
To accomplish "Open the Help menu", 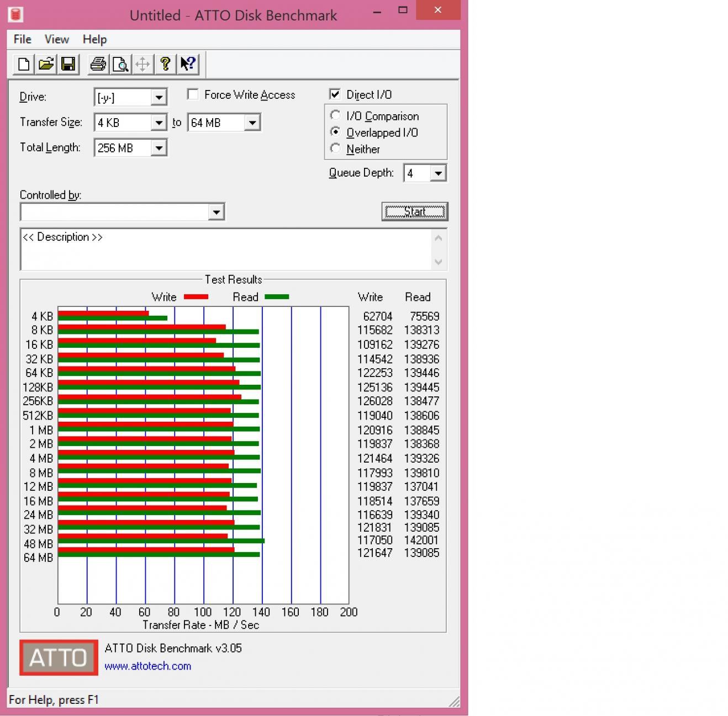I will (x=94, y=39).
